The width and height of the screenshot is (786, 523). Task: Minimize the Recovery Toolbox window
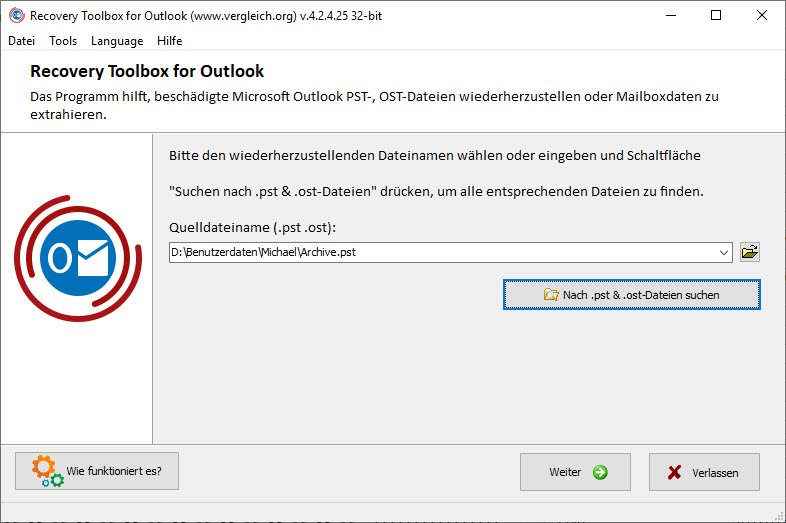click(671, 16)
